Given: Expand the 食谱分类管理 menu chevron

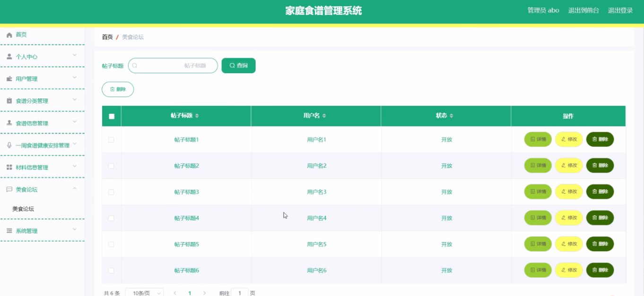Looking at the screenshot, I should tap(75, 100).
